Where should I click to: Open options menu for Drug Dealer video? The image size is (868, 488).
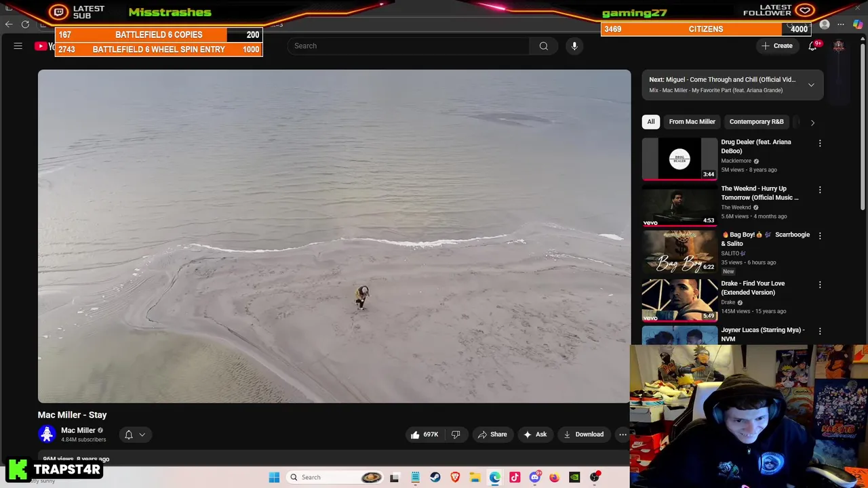(820, 144)
